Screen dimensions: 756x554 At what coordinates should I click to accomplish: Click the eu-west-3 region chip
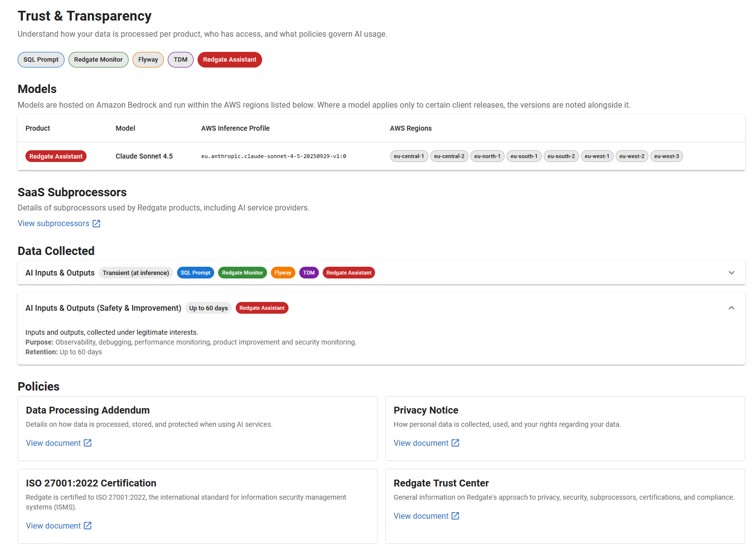click(x=667, y=157)
